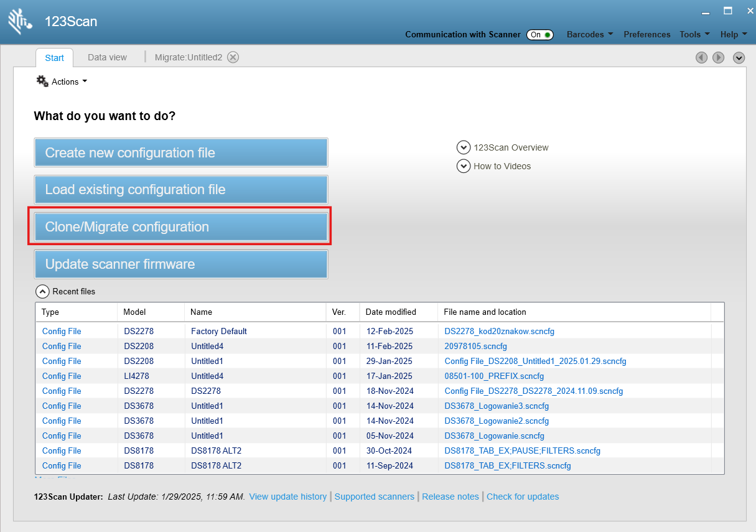Image resolution: width=756 pixels, height=532 pixels.
Task: Click the Actions gear icon
Action: tap(42, 81)
